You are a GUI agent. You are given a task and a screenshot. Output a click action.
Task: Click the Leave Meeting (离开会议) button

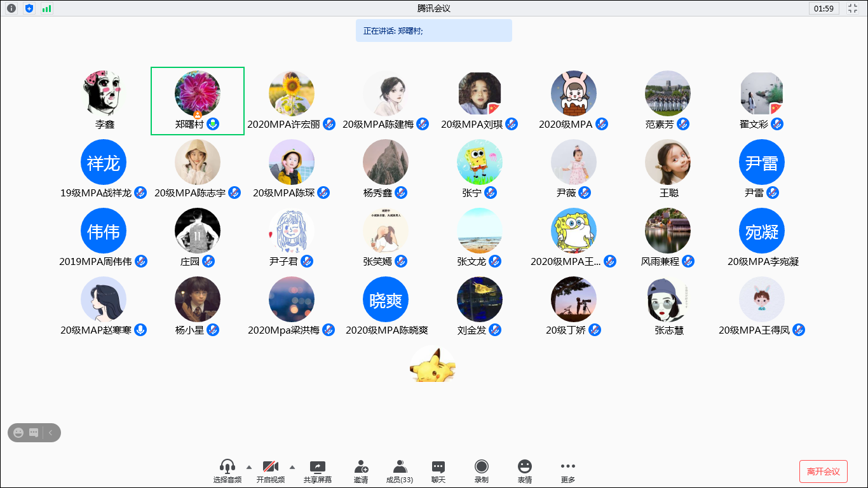[823, 471]
